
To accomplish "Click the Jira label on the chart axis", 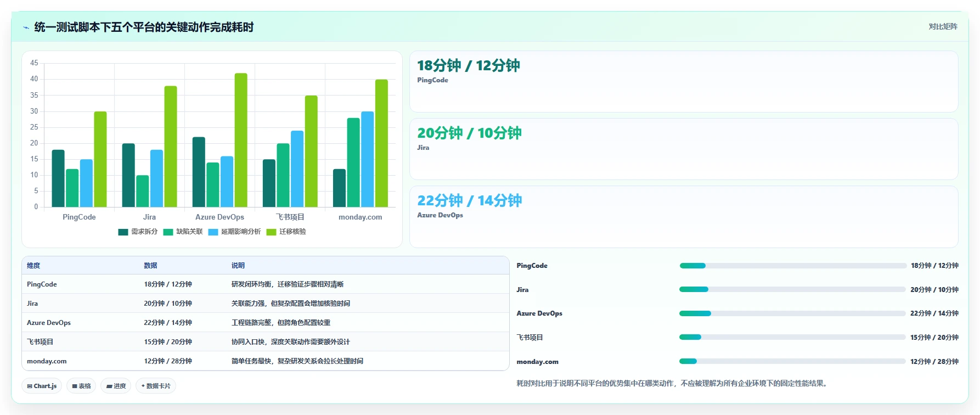I will (149, 217).
